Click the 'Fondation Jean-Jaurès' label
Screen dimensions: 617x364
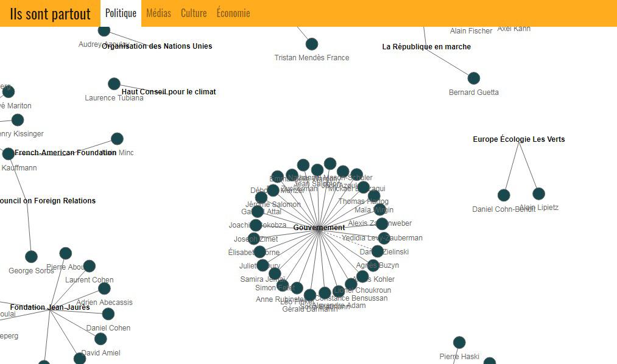[50, 307]
